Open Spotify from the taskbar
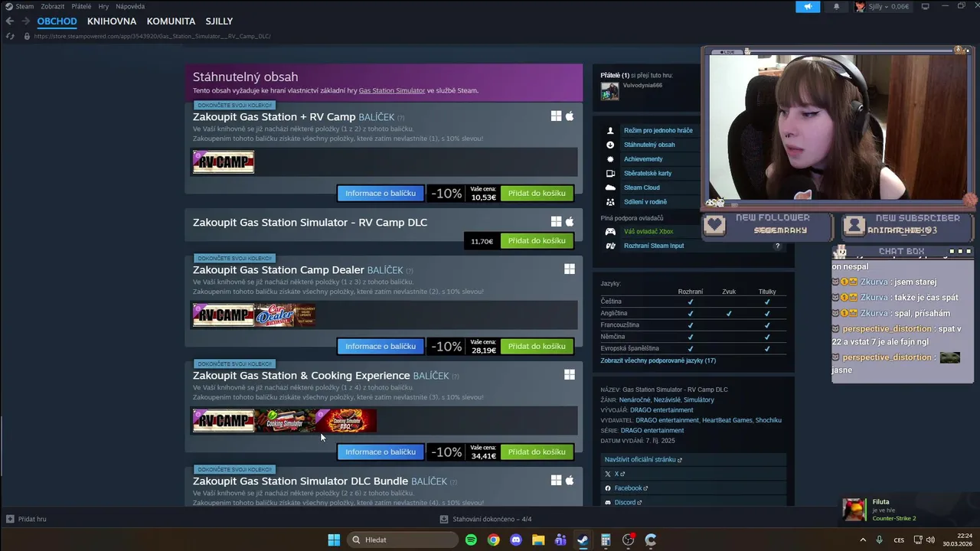 click(471, 540)
